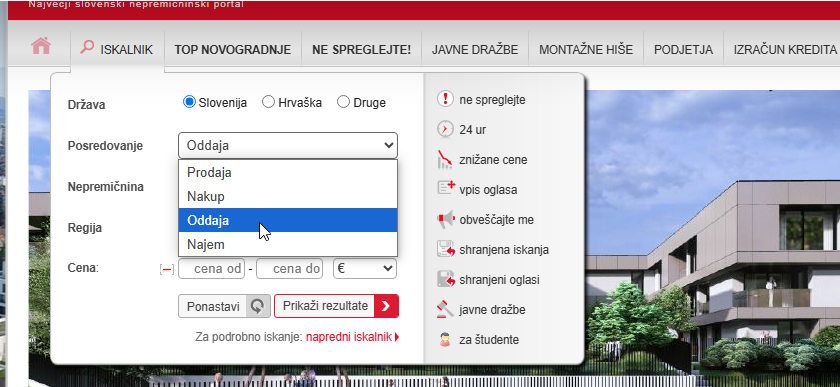The width and height of the screenshot is (840, 387).
Task: Click the shranjena iskanja link text
Action: (504, 250)
